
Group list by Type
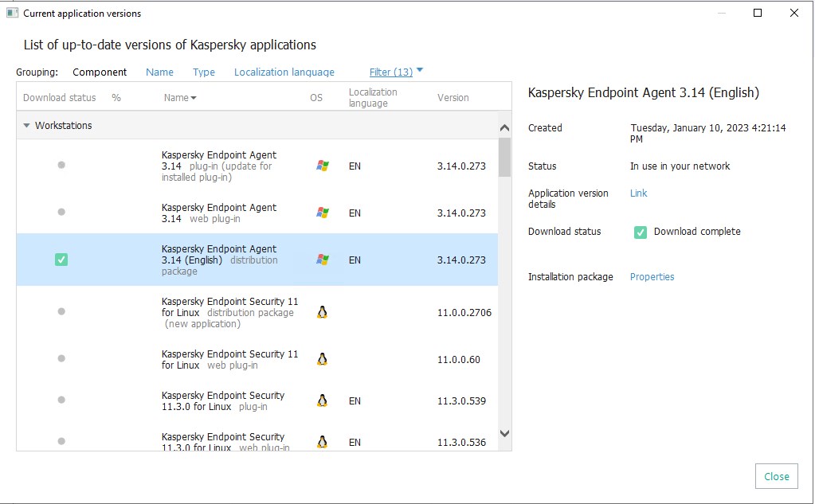click(x=204, y=72)
